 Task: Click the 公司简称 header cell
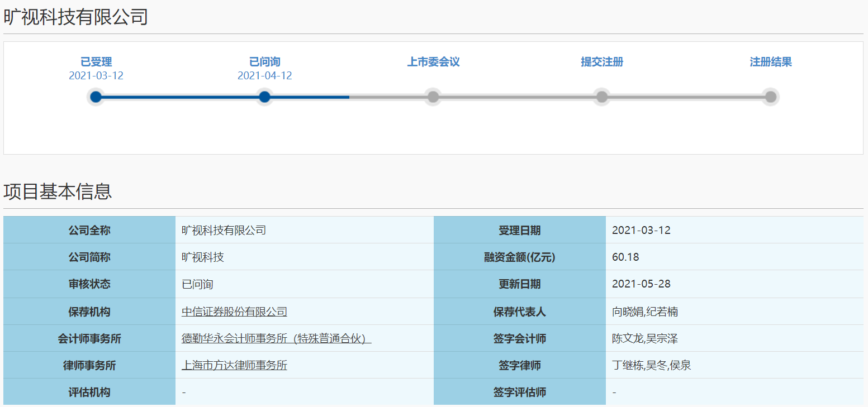(89, 257)
